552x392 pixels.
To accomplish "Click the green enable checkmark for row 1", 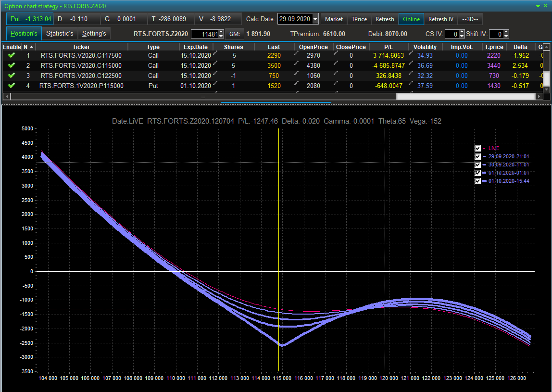I will point(12,55).
